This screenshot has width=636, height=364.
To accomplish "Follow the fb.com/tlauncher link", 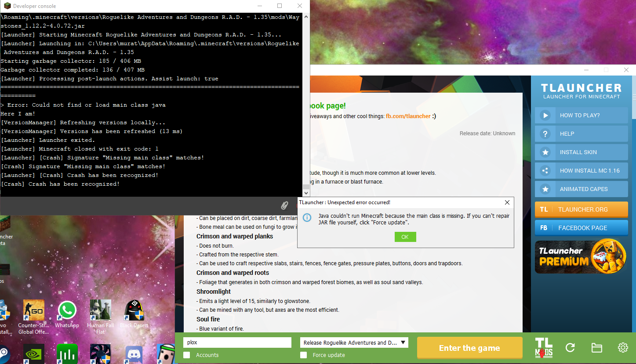I will [408, 116].
